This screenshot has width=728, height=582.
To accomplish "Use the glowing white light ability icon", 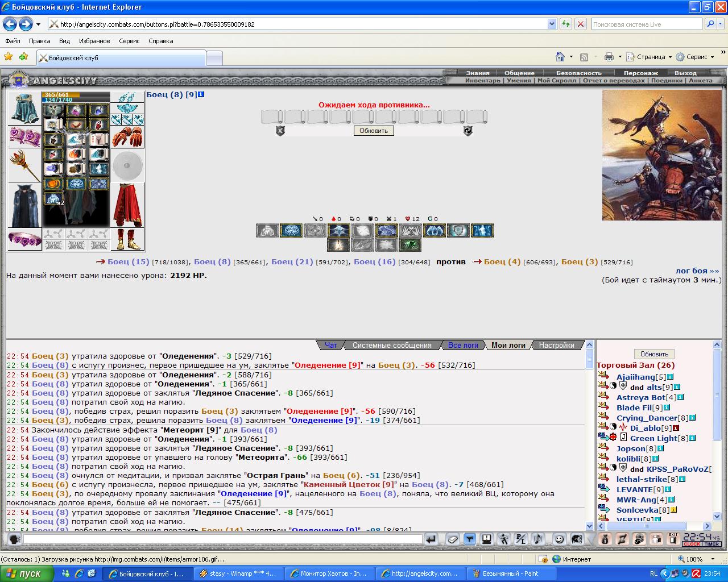I will pyautogui.click(x=338, y=245).
